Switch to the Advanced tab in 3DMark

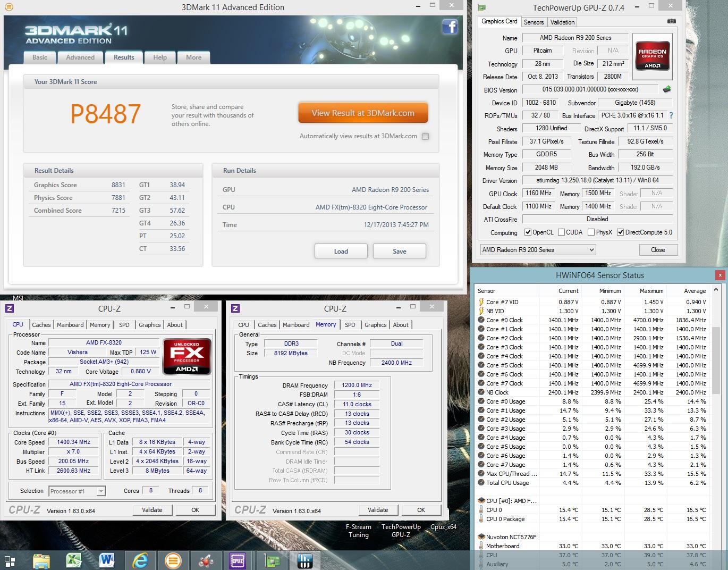coord(80,57)
